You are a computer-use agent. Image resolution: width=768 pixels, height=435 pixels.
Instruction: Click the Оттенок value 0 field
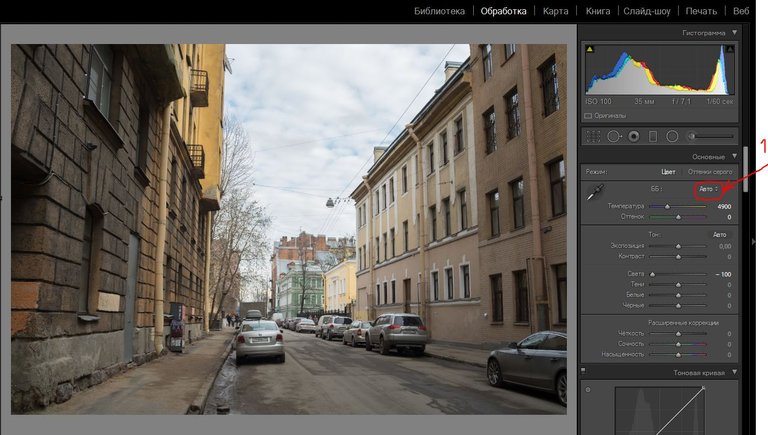pos(729,217)
